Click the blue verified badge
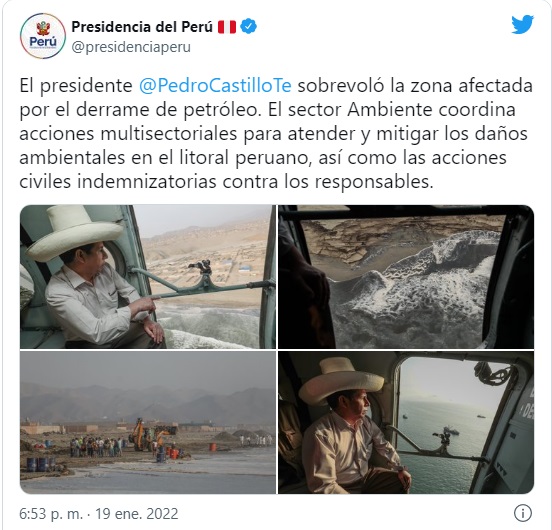The image size is (552, 530). [249, 27]
